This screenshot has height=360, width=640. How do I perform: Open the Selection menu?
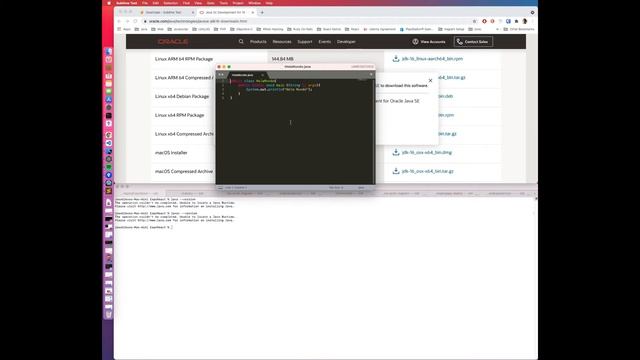pyautogui.click(x=171, y=3)
